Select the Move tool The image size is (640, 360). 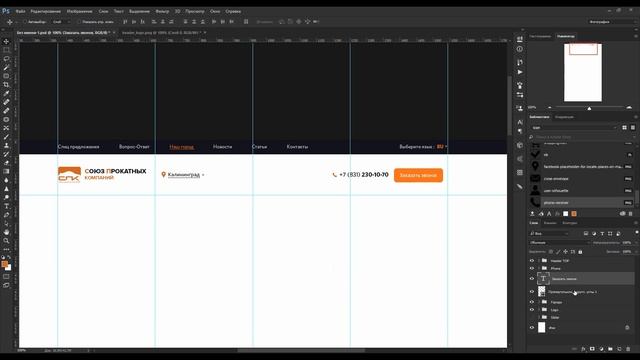point(6,41)
